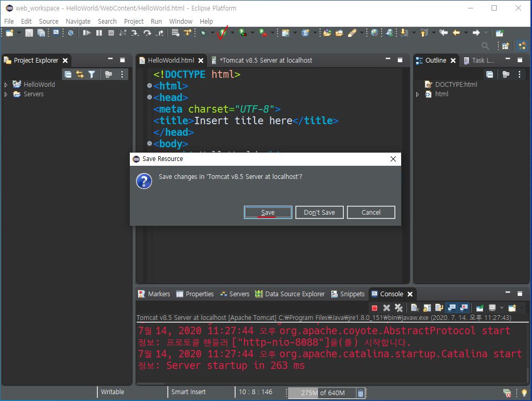Click the Previous Annotation icon

[x=424, y=33]
